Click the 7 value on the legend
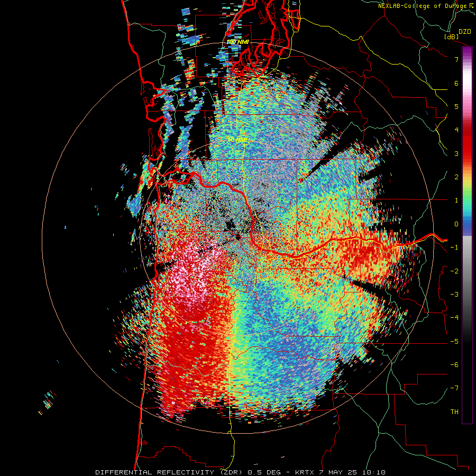This screenshot has width=476, height=476. click(x=456, y=59)
